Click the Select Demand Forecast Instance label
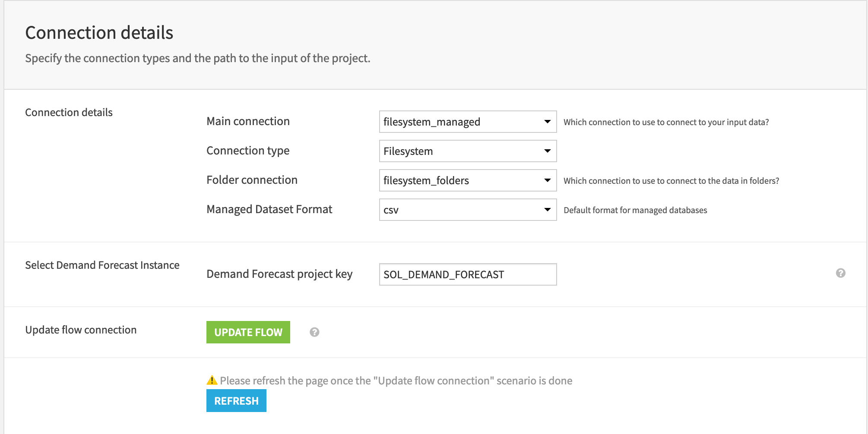 pyautogui.click(x=103, y=265)
